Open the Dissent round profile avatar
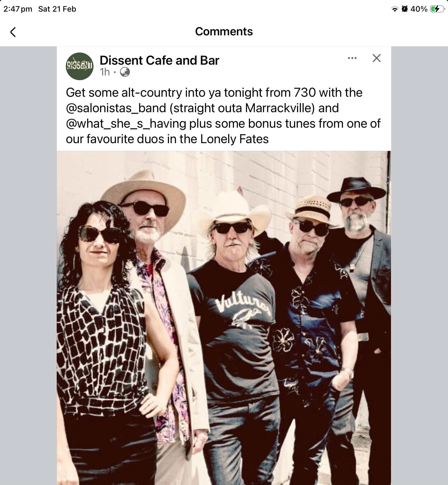The image size is (448, 485). (x=80, y=66)
